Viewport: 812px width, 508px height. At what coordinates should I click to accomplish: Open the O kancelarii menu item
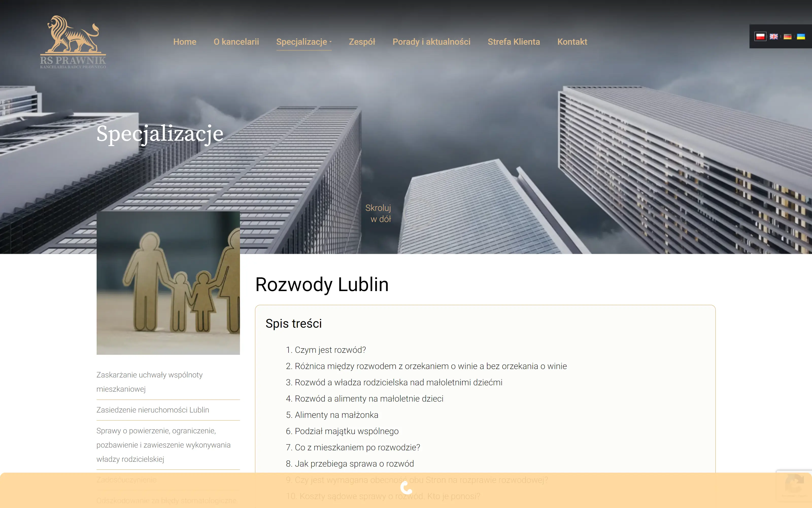point(236,42)
